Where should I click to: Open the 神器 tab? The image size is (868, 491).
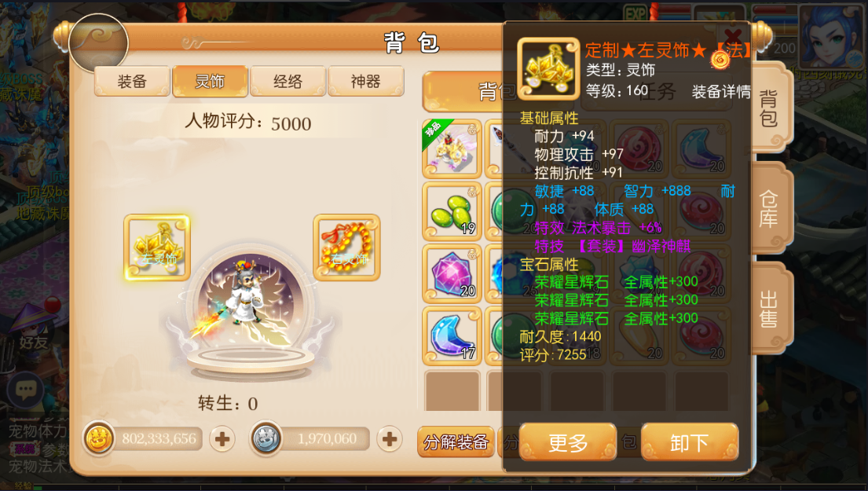(366, 82)
